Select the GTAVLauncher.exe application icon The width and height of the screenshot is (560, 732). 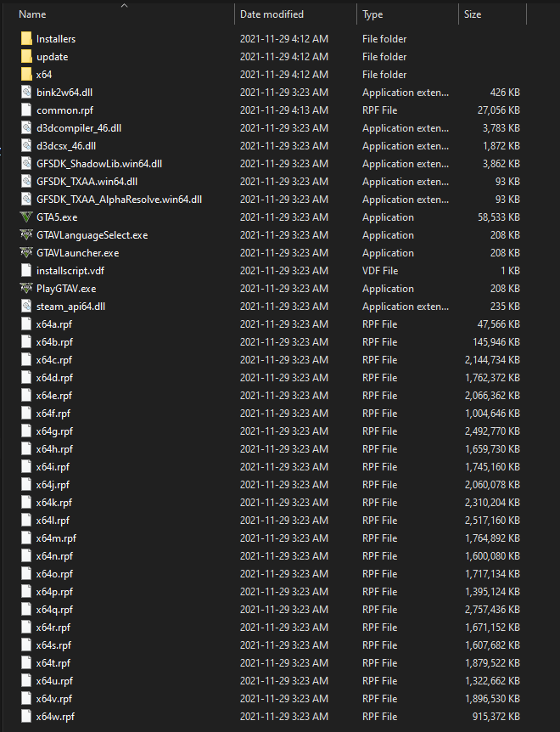[26, 252]
